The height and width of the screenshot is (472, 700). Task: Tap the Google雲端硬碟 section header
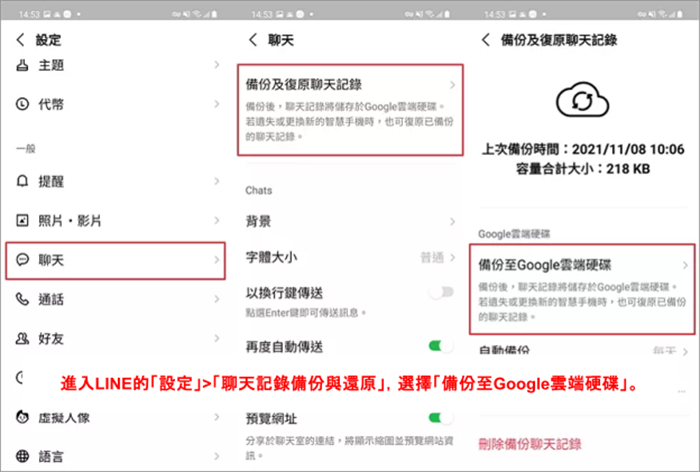[514, 234]
